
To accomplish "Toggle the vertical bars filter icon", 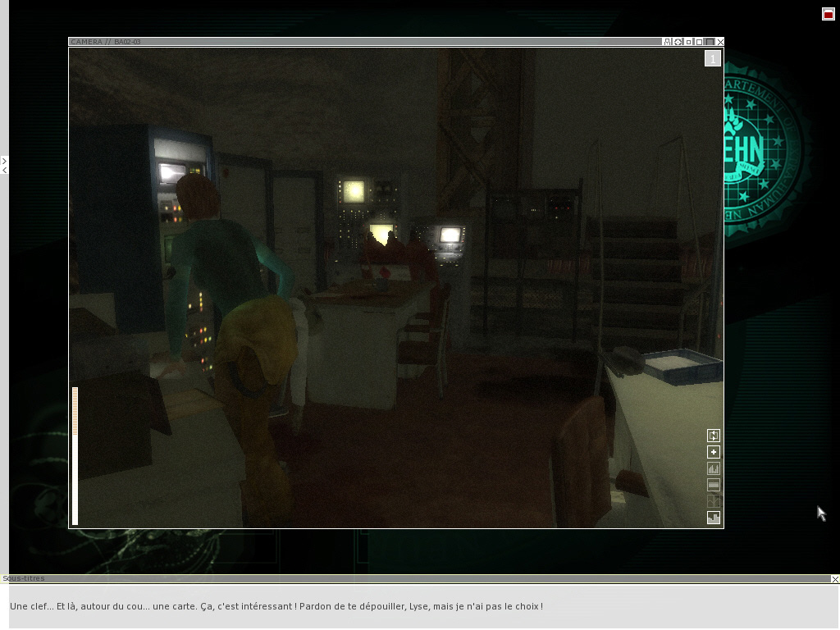I will tap(714, 468).
